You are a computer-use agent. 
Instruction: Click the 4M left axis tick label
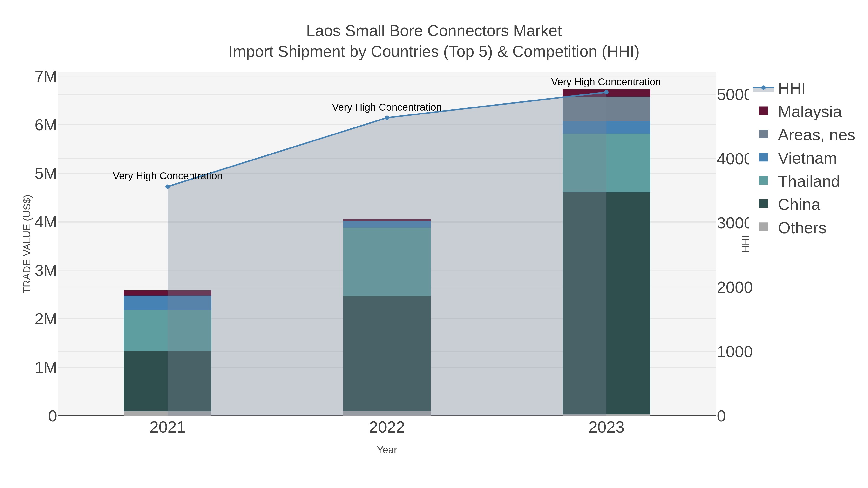[x=46, y=222]
